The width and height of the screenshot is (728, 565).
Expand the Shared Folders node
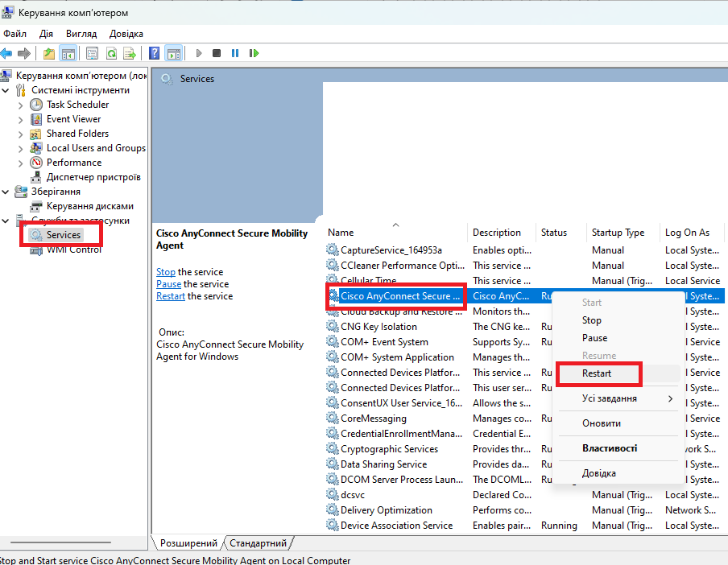coord(20,134)
